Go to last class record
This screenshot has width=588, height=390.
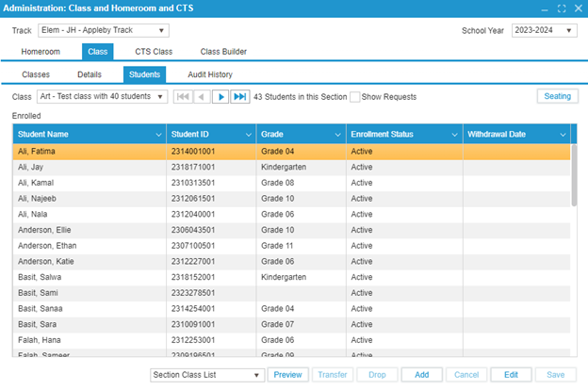(239, 96)
